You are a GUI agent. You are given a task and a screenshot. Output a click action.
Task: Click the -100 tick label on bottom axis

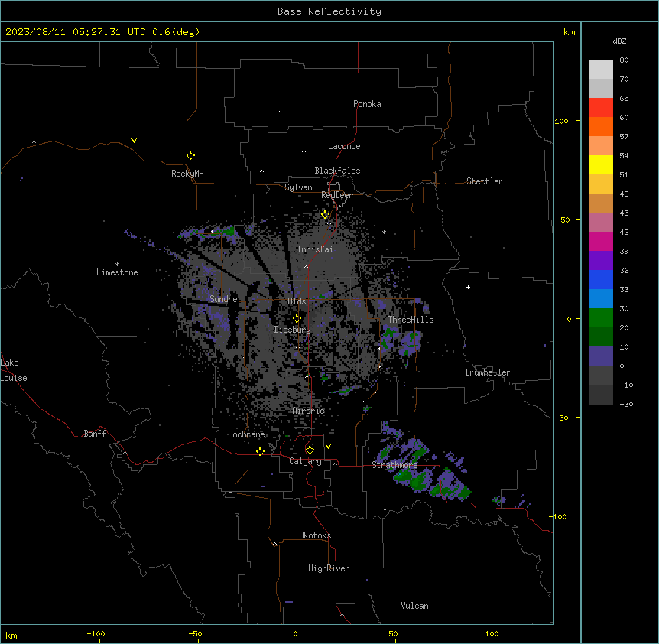pos(96,633)
